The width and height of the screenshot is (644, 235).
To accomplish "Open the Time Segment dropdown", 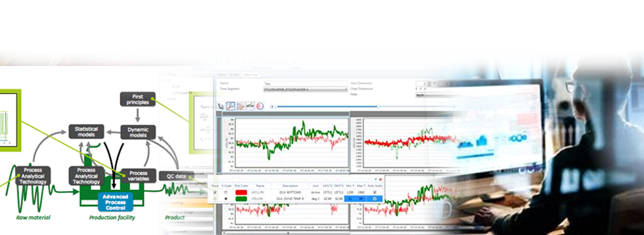I will (x=345, y=90).
